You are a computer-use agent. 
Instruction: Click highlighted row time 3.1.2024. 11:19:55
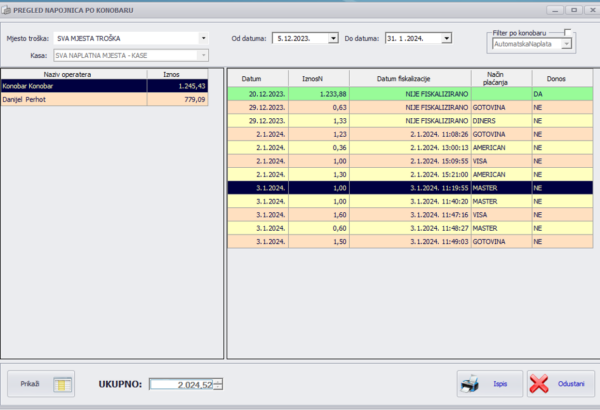coord(410,188)
